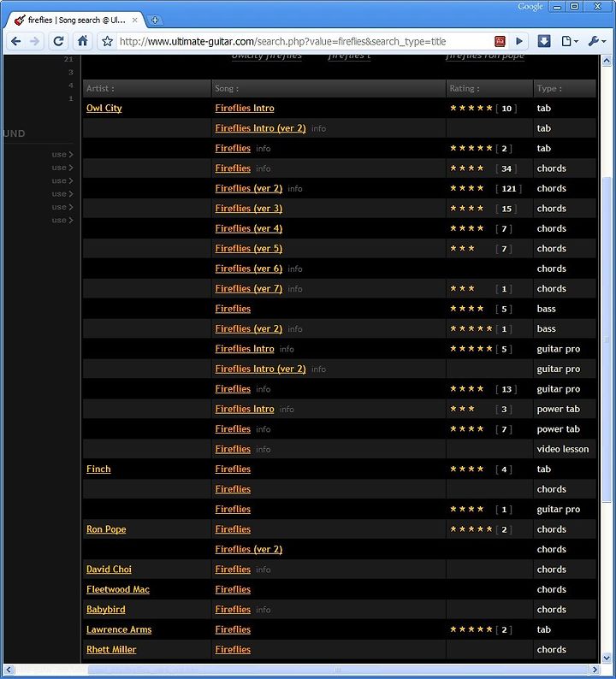
Task: Click the five-star rating for Fireflies Intro tab
Action: point(471,109)
